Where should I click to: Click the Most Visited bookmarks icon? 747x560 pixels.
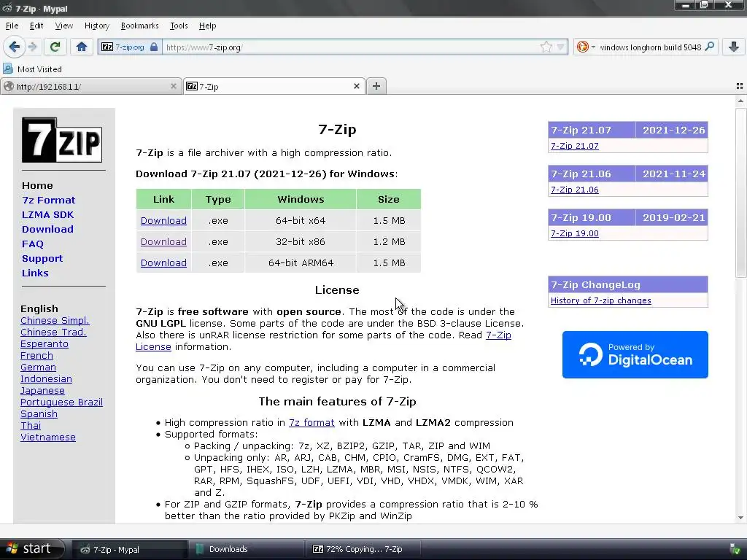tap(7, 69)
